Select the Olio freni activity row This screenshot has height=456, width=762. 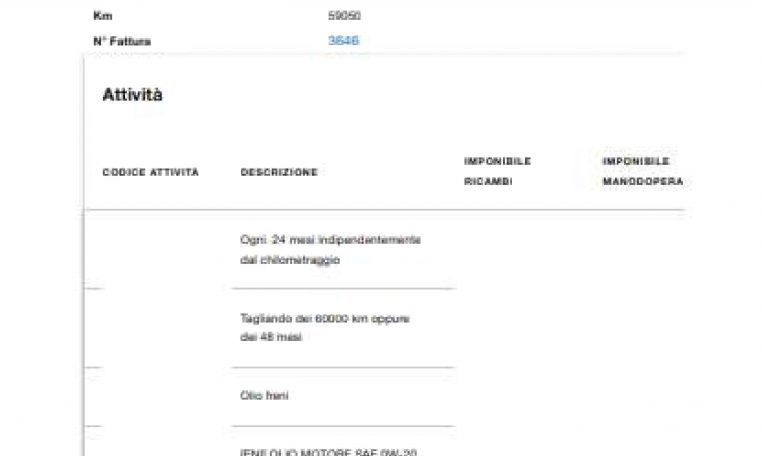(264, 396)
